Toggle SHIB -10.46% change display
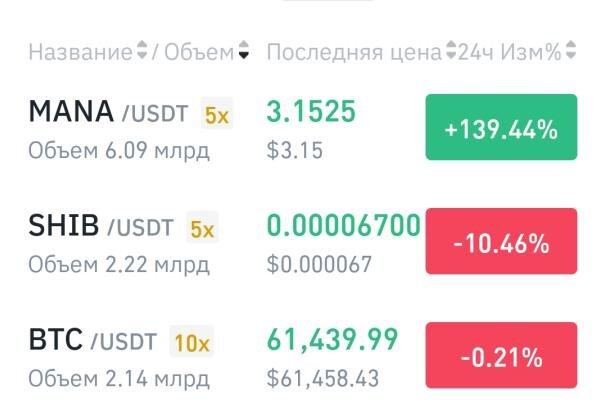The width and height of the screenshot is (600, 420). 501,241
